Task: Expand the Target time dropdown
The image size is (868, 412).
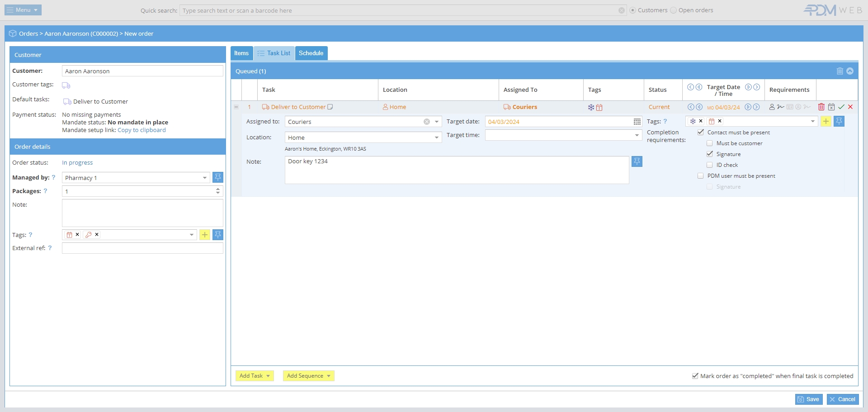Action: tap(637, 135)
